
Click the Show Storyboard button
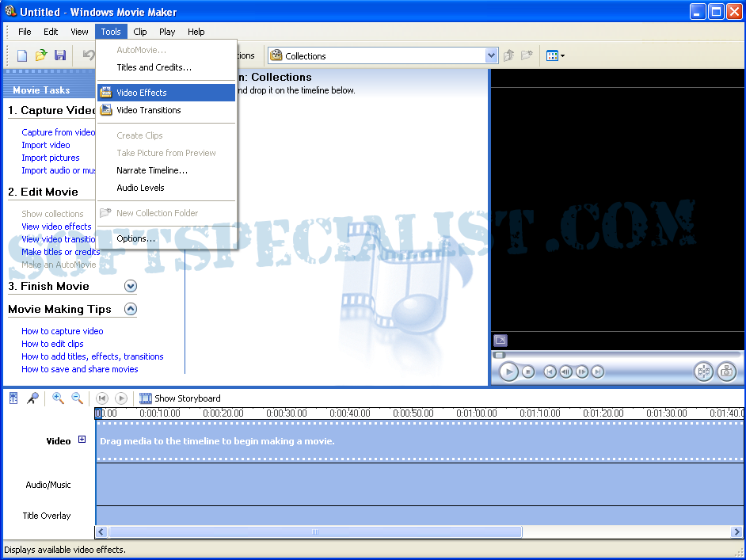point(181,398)
